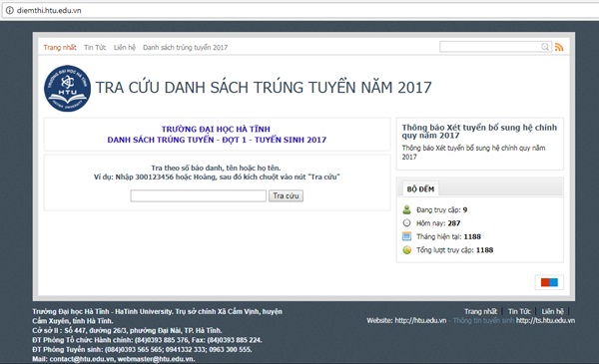Viewport: 599px width, 364px height.
Task: Open the http://htu.edu.vn footer link
Action: click(x=420, y=320)
